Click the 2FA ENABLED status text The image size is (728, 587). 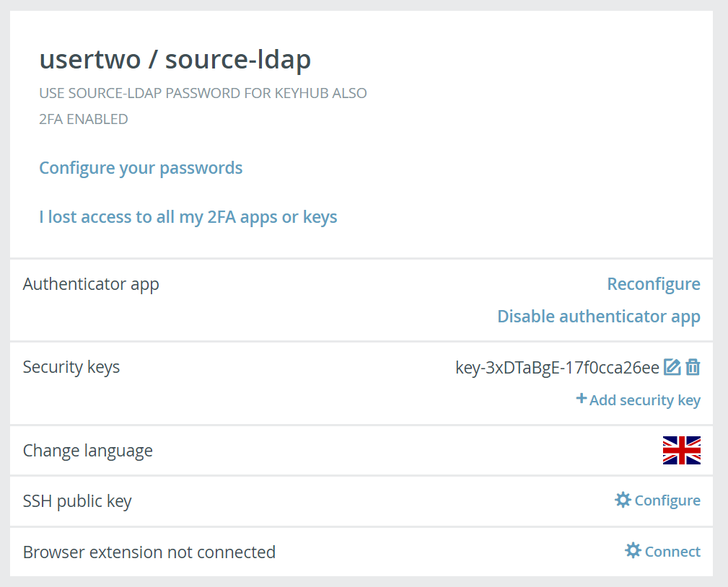click(84, 119)
